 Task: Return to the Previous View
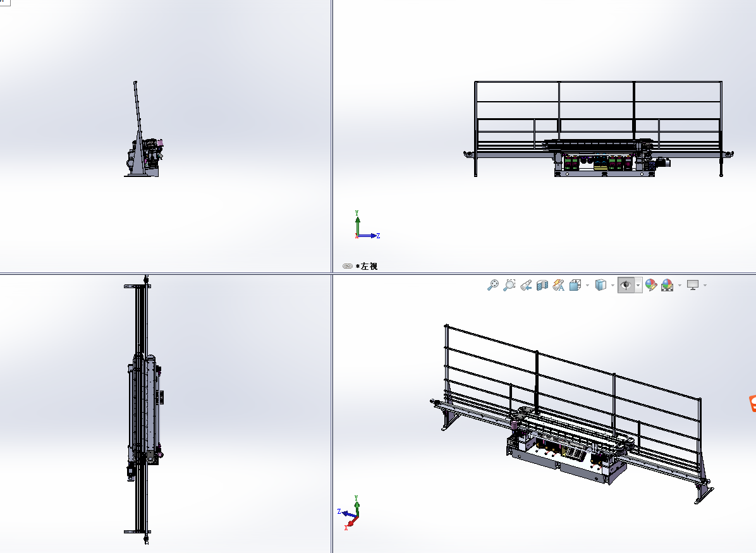(x=526, y=286)
